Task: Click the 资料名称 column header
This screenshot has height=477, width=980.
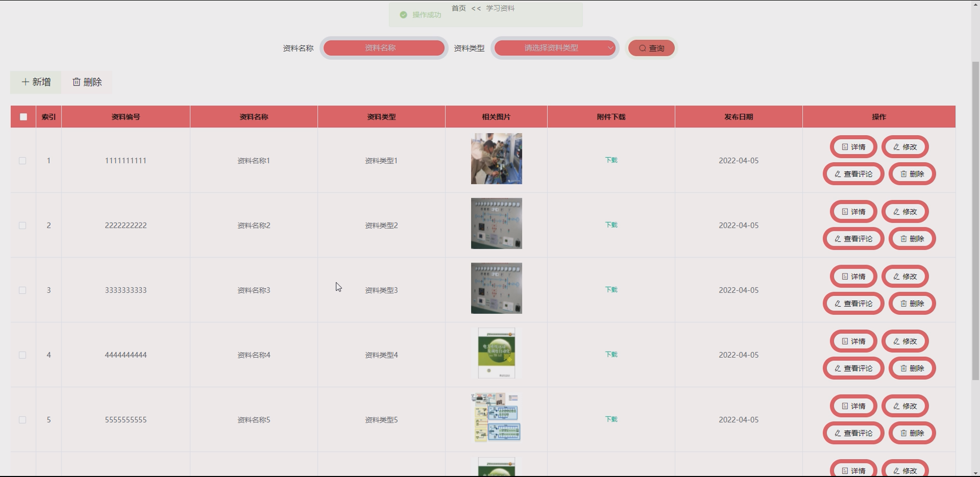Action: (254, 117)
